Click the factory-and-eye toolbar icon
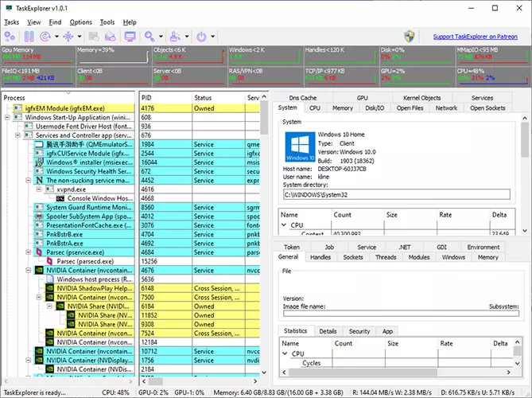The height and width of the screenshot is (398, 532). pyautogui.click(x=111, y=37)
